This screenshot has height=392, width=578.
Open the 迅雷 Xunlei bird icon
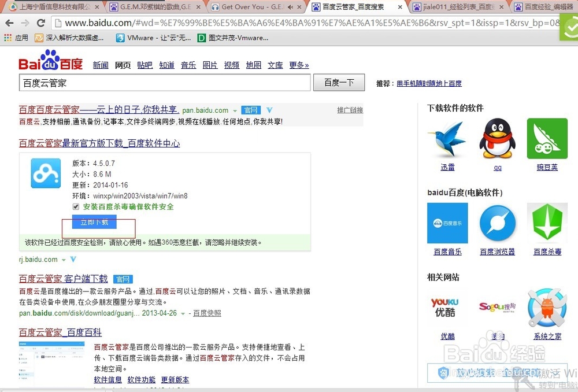[x=447, y=139]
